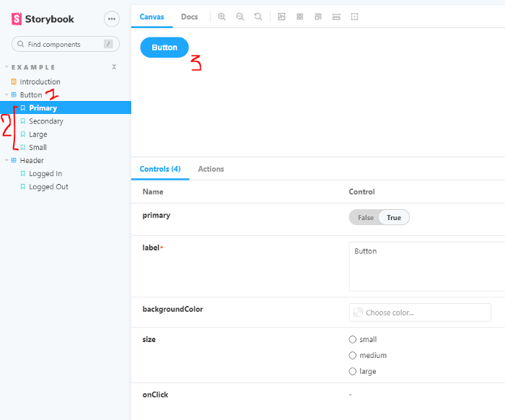Collapse the Header component tree node
Image resolution: width=505 pixels, height=420 pixels.
coord(31,160)
